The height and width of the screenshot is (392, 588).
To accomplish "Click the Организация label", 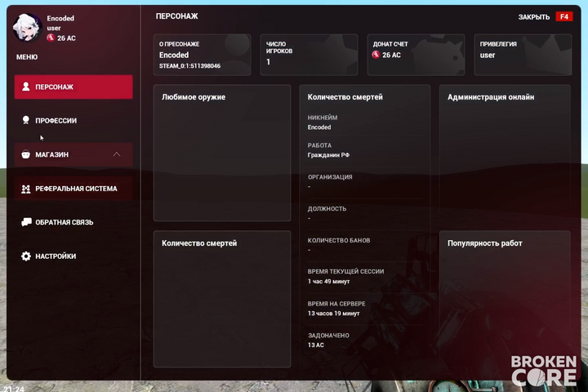I will [x=330, y=177].
